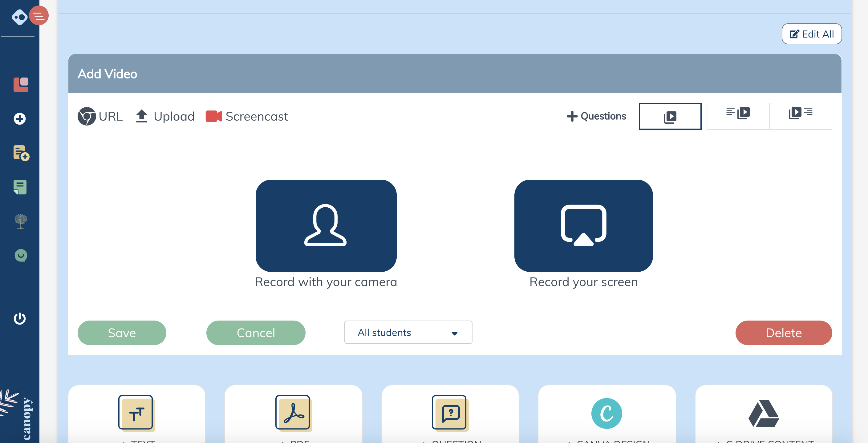Click the Edit All button
This screenshot has width=868, height=443.
click(811, 34)
